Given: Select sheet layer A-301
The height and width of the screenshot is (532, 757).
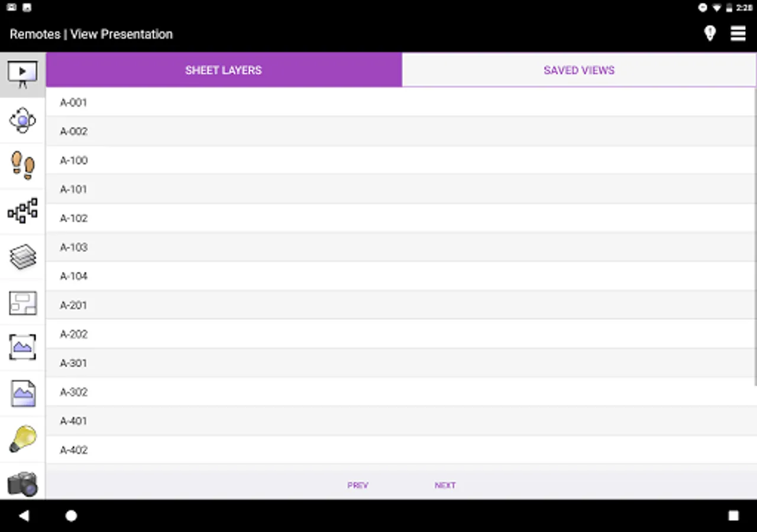Looking at the screenshot, I should pos(401,363).
